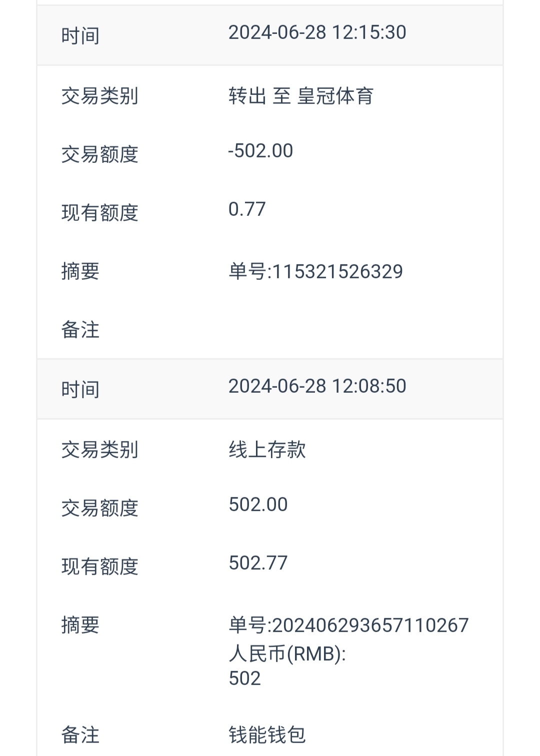Select the 转出 至 皇冠体育 transaction type
Viewport: 540px width, 756px height.
click(x=301, y=95)
